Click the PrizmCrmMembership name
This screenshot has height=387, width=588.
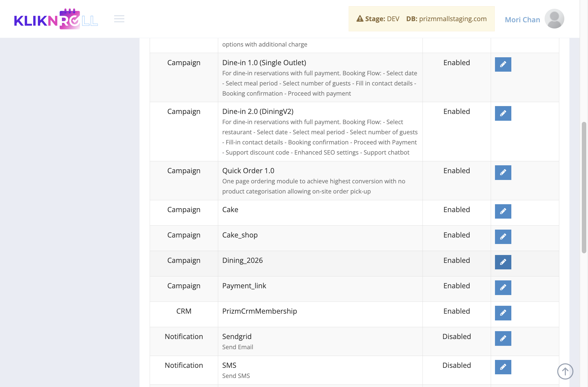click(260, 311)
